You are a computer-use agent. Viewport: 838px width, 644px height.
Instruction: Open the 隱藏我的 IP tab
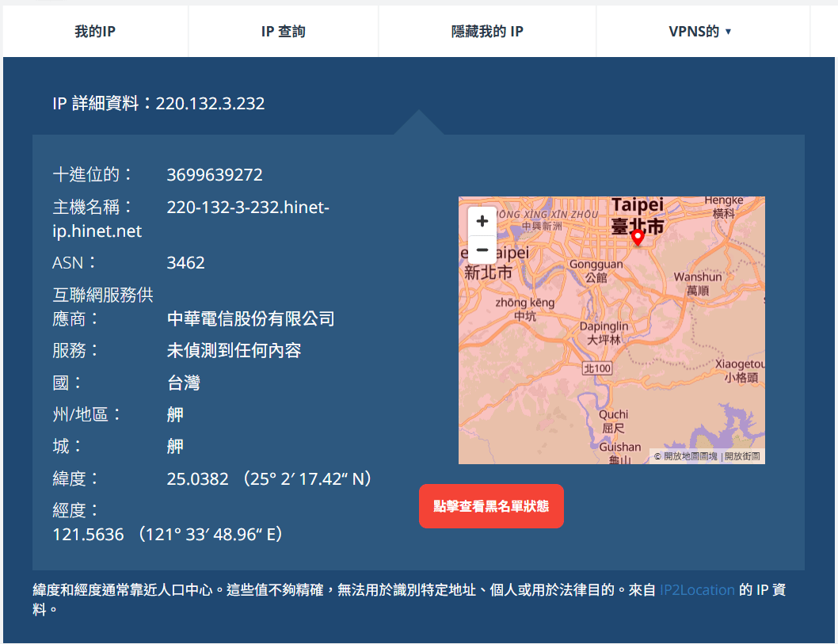point(487,32)
